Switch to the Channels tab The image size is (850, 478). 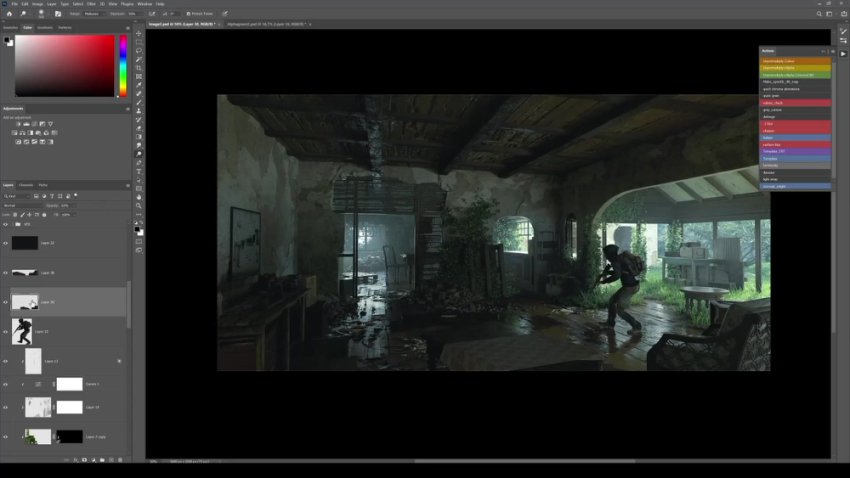click(x=26, y=185)
